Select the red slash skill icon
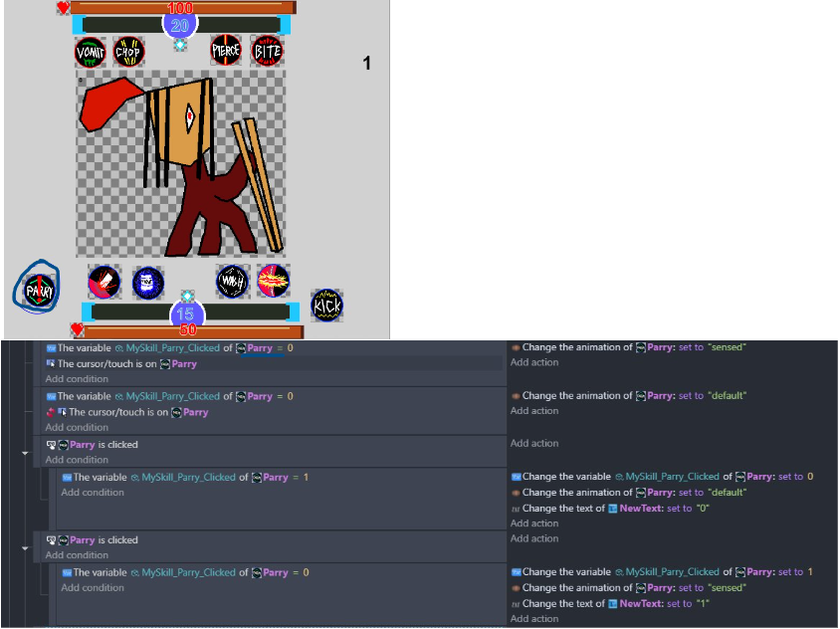This screenshot has width=840, height=629. pos(104,282)
